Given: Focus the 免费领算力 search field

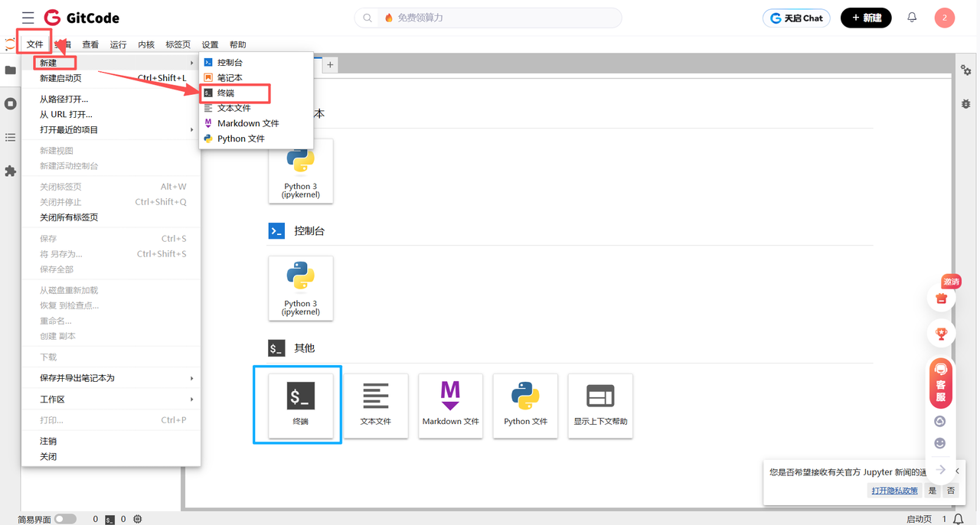Looking at the screenshot, I should point(488,18).
